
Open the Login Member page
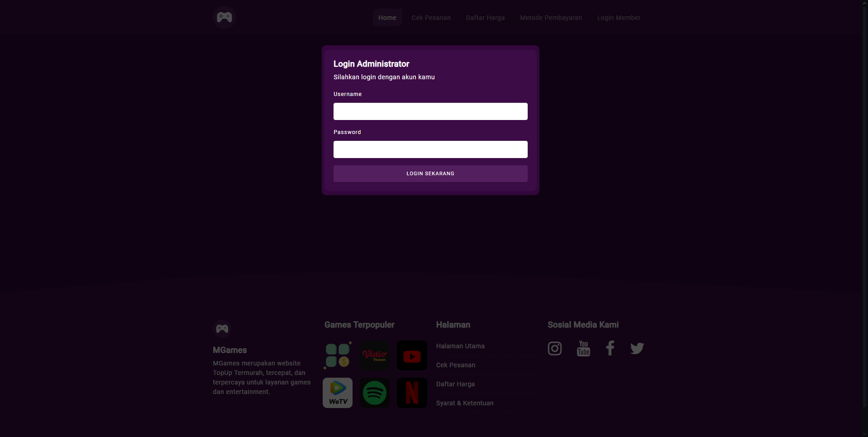tap(619, 18)
